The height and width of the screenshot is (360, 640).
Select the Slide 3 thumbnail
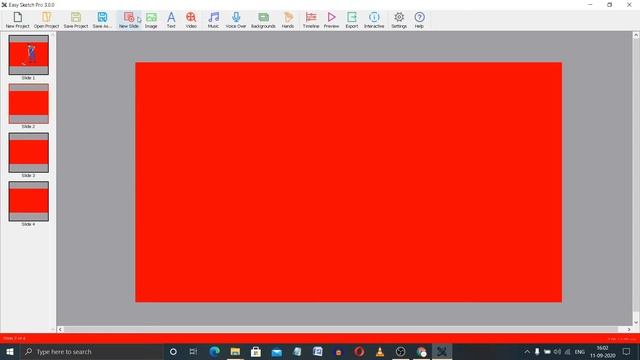pyautogui.click(x=29, y=153)
